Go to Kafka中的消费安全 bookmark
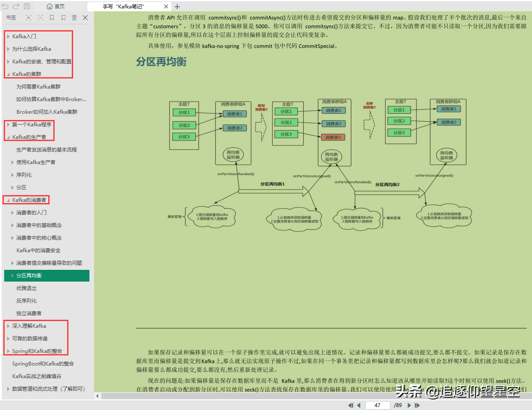 pos(39,251)
